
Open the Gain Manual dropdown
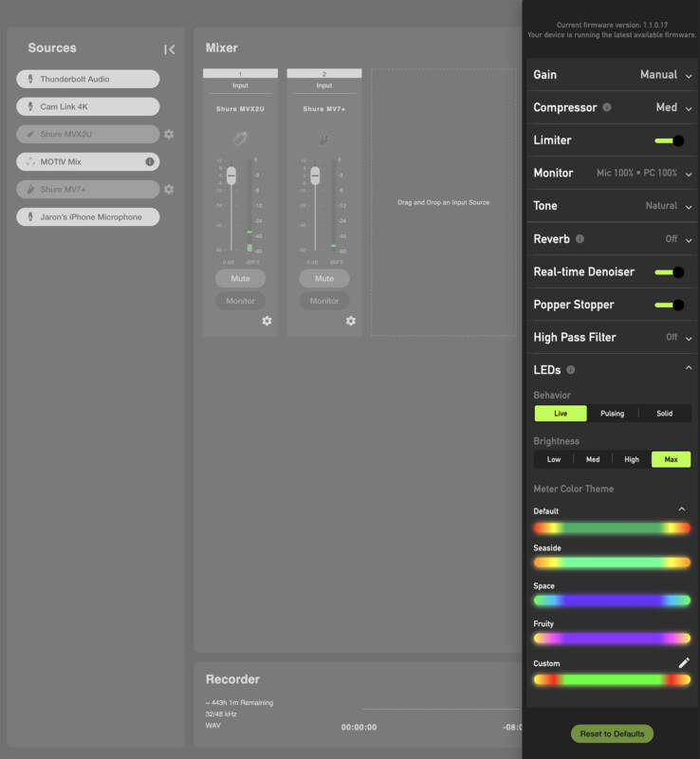tap(666, 75)
